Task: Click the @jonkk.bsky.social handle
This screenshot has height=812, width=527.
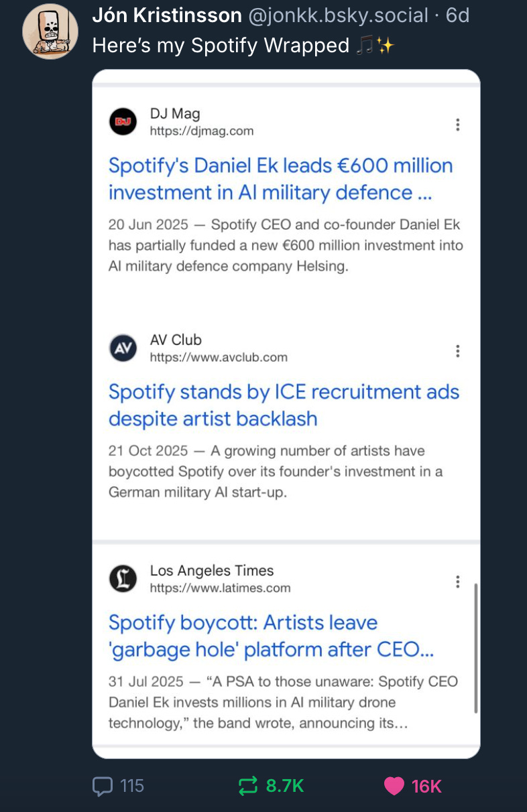Action: tap(338, 15)
